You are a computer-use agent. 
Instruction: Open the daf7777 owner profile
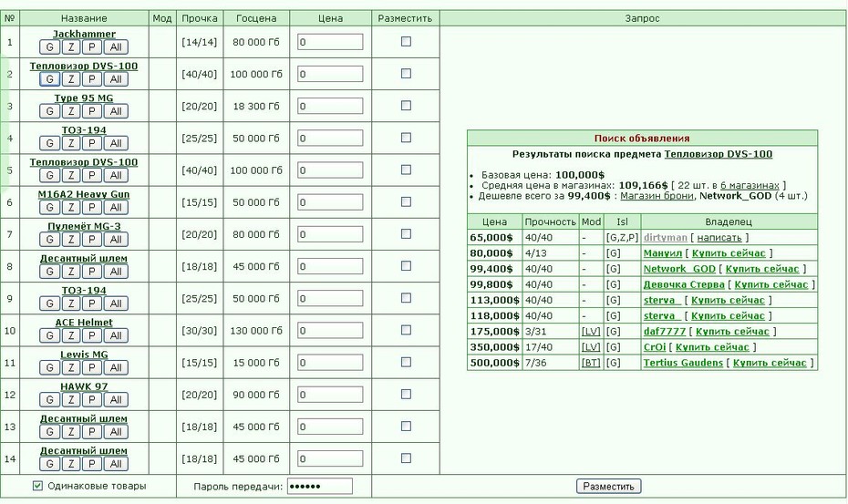[665, 332]
